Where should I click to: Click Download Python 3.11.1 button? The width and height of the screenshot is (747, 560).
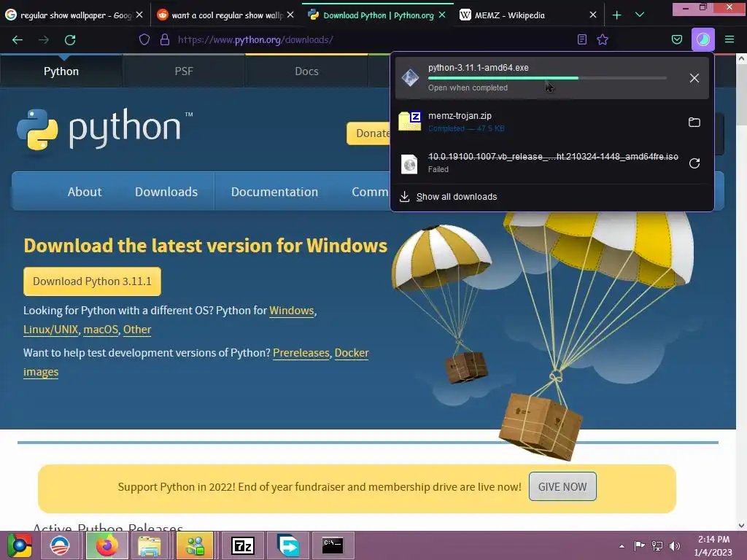pos(92,281)
